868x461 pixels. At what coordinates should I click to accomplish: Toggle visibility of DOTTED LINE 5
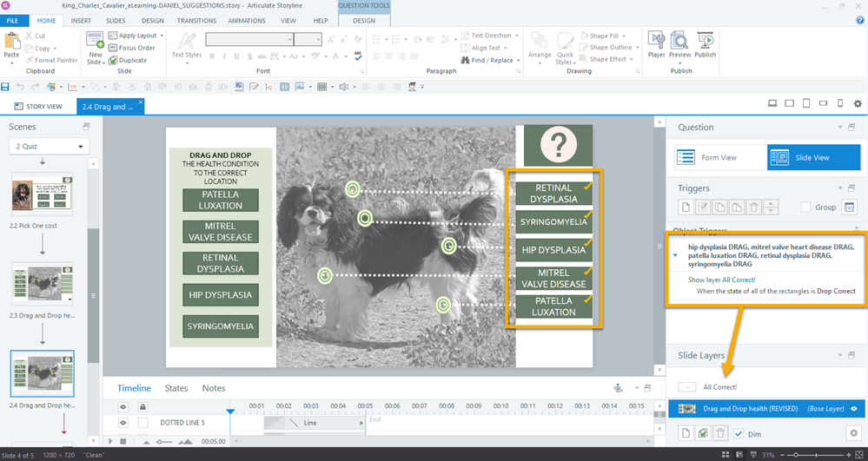coord(123,423)
